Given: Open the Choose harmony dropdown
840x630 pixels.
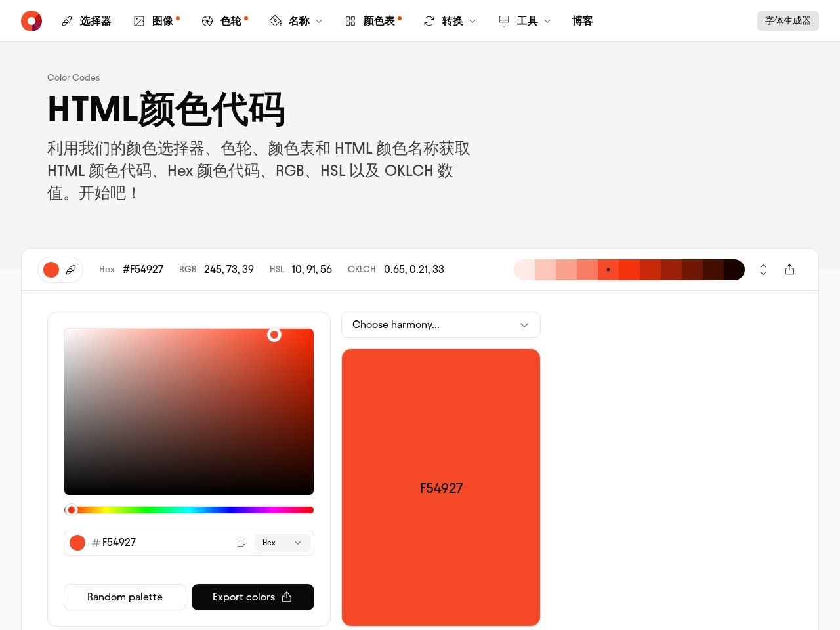Looking at the screenshot, I should pyautogui.click(x=441, y=325).
